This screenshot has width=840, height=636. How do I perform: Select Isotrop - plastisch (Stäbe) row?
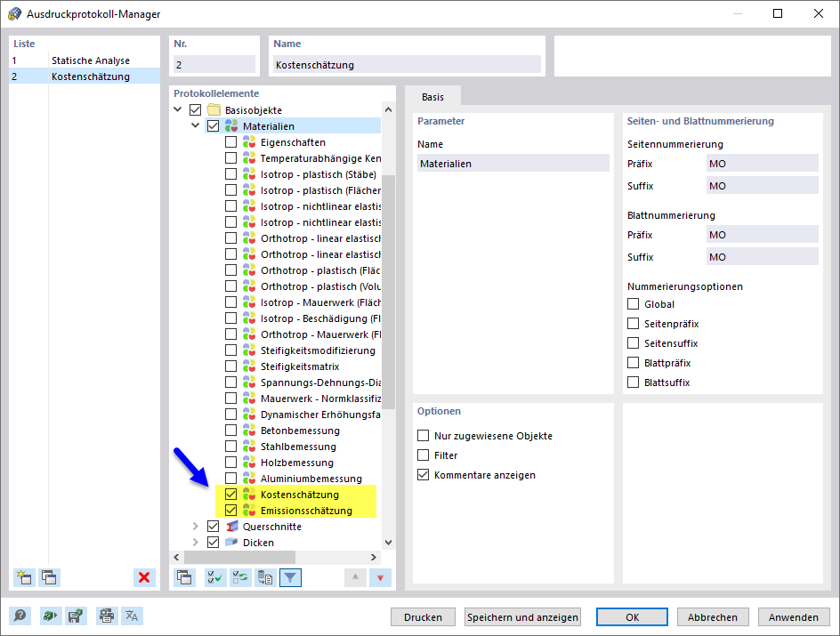tap(319, 174)
